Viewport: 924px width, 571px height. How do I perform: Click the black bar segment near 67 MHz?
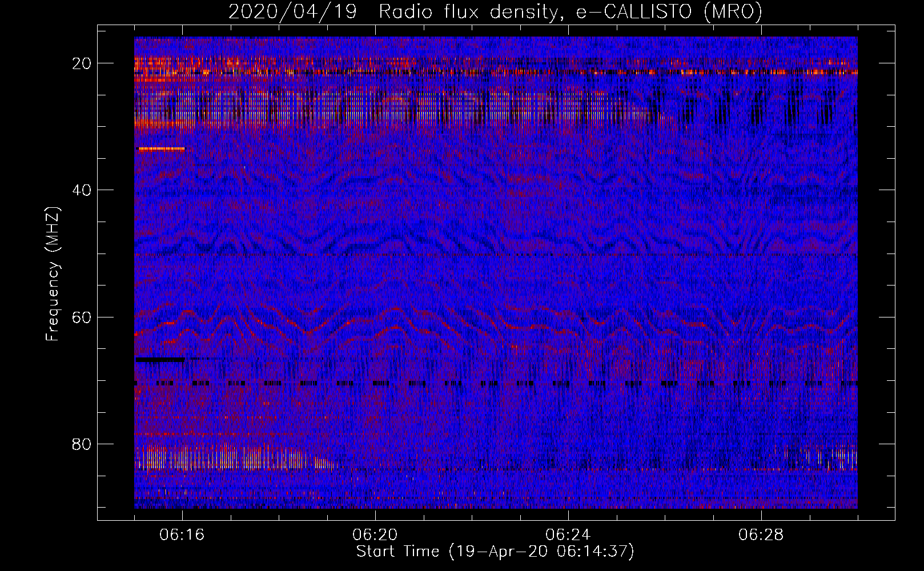coord(160,360)
